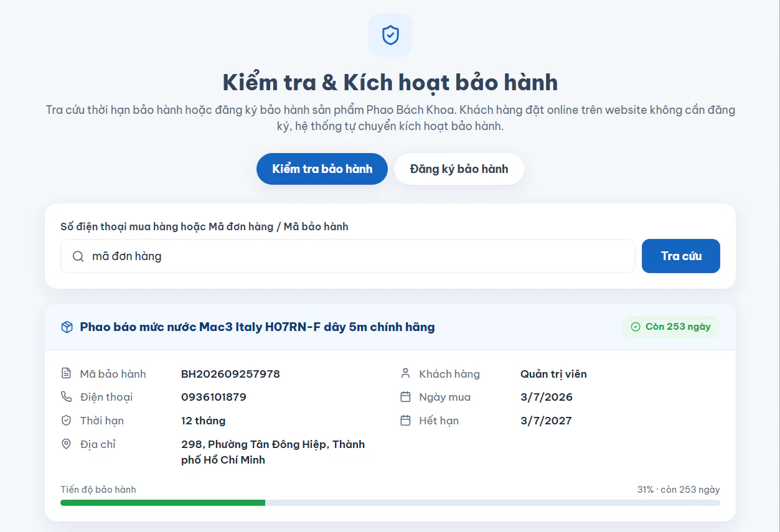The image size is (780, 532).
Task: Click the Mã bảo hành label
Action: (113, 374)
